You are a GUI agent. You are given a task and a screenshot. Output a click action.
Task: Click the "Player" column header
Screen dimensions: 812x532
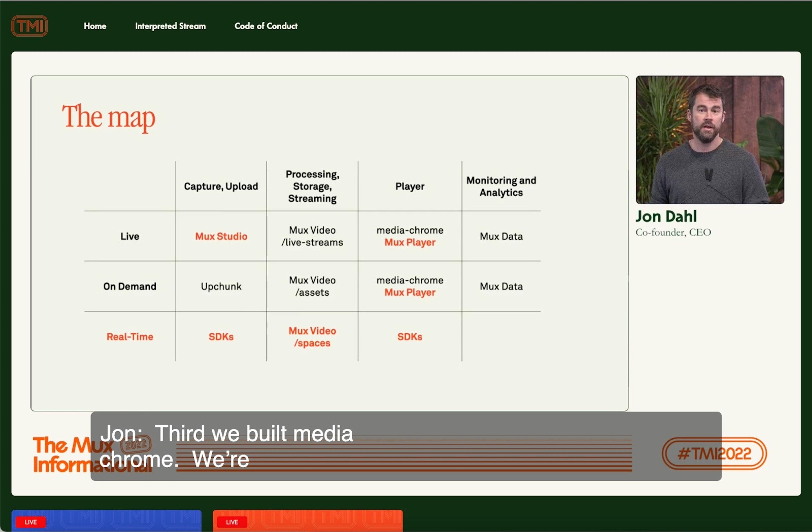pyautogui.click(x=410, y=186)
